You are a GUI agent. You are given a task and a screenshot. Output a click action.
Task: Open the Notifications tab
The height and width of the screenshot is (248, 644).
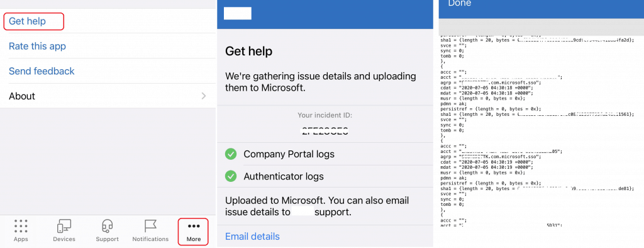[150, 231]
